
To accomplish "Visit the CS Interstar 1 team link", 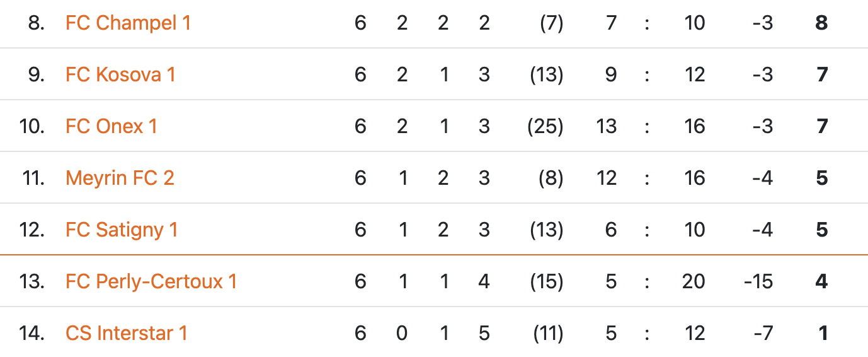I will (127, 334).
